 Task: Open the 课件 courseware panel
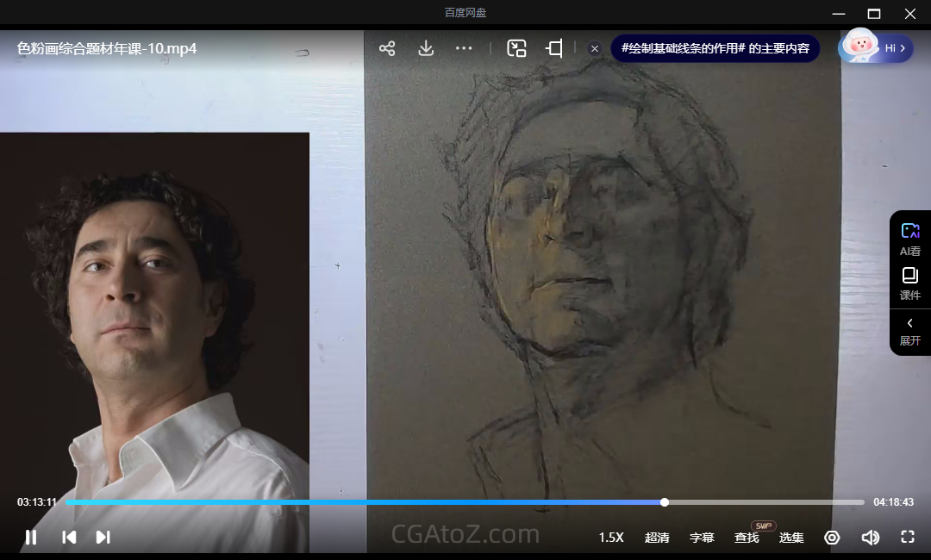(x=910, y=283)
